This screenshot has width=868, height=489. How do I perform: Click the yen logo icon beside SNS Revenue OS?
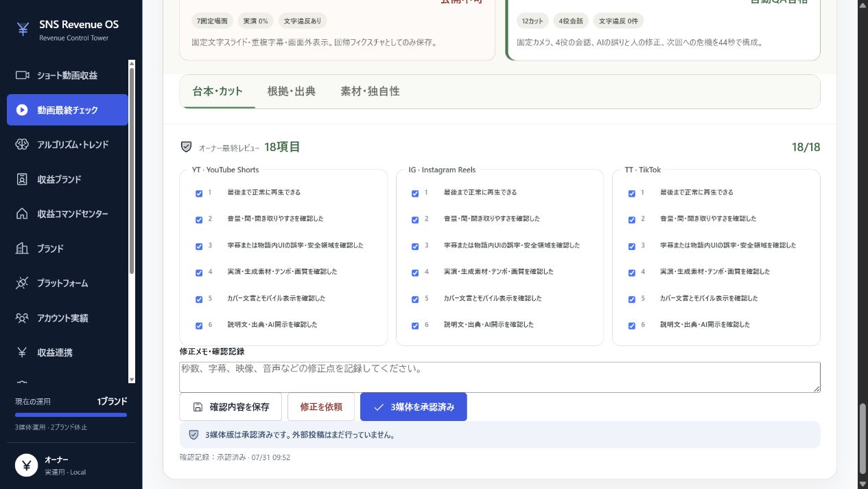coord(23,29)
